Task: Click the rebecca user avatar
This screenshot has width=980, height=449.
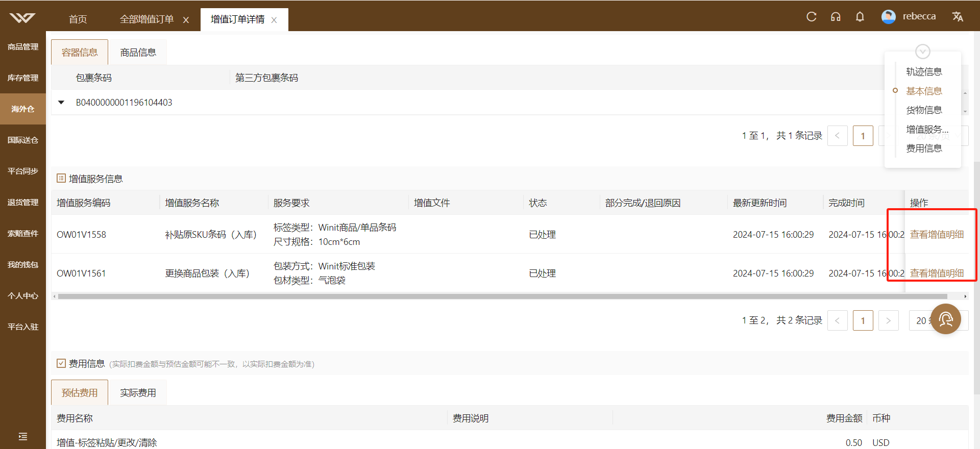Action: click(889, 17)
